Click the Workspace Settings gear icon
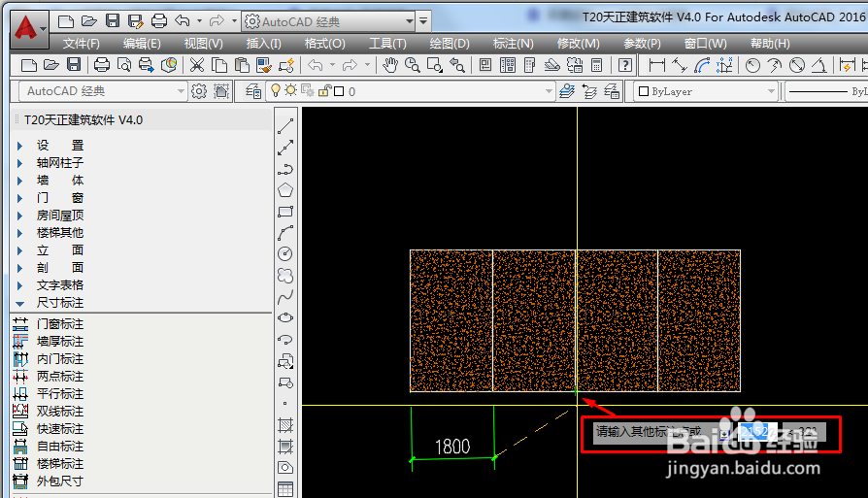Image resolution: width=868 pixels, height=498 pixels. pos(199,91)
